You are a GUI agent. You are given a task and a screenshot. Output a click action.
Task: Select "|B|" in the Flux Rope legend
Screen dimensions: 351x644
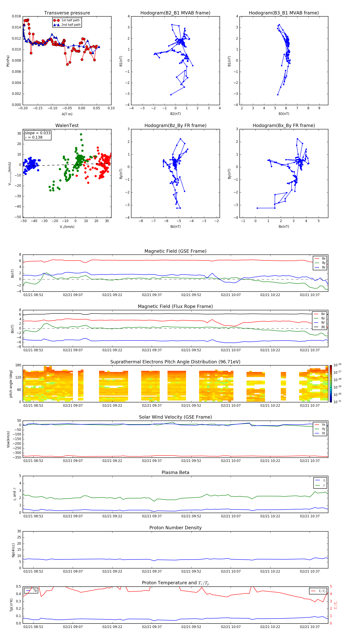pos(320,327)
